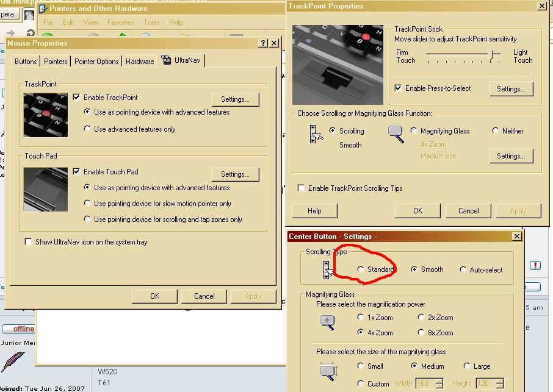Choose the 8x Zoom magnification option

[421, 332]
